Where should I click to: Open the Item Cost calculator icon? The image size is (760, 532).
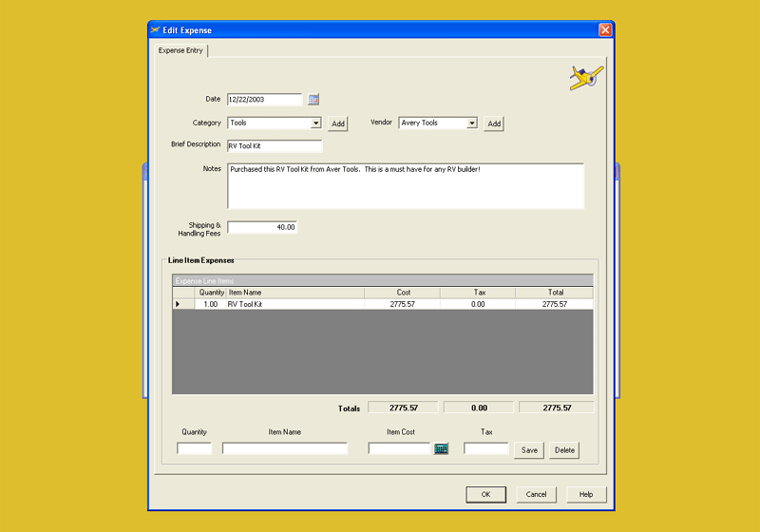(x=441, y=449)
